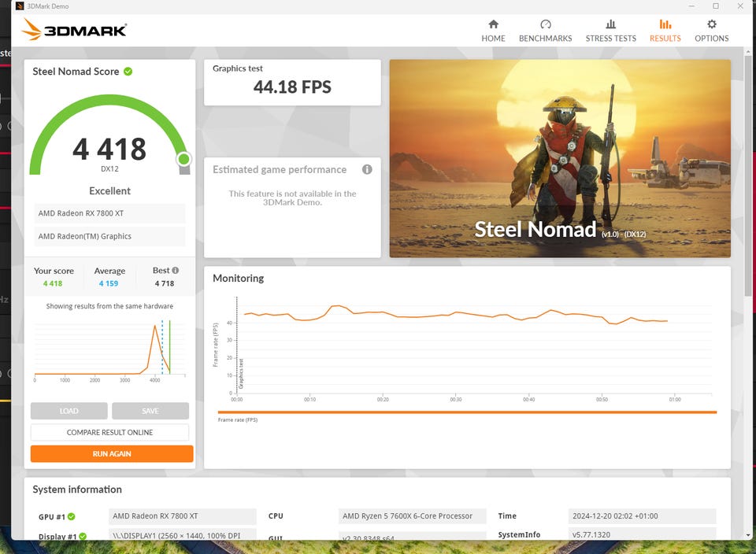
Task: Click the orange Frame rate (FPS) legend bar
Action: pos(467,412)
